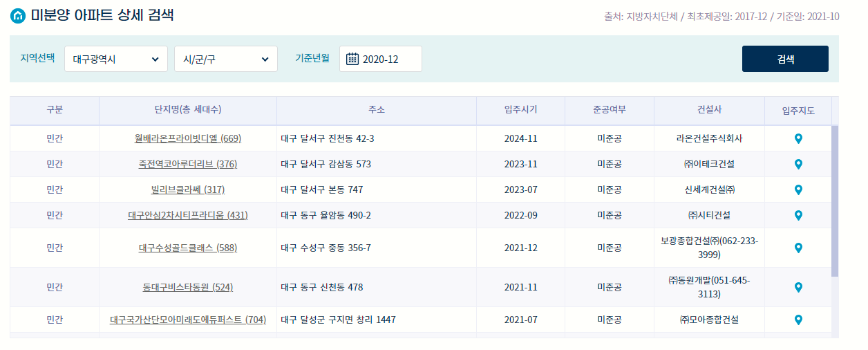
Task: Click builder ㈜시티건설
Action: click(710, 215)
